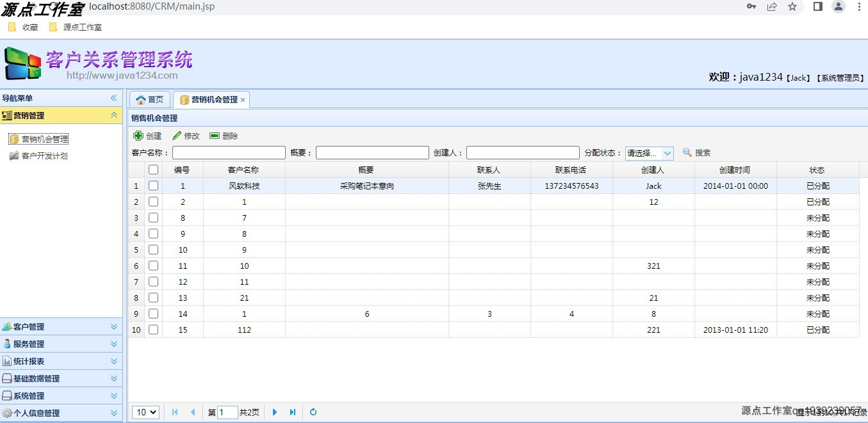Viewport: 868px width, 423px height.
Task: Check the select-all checkbox in table header
Action: [x=153, y=169]
